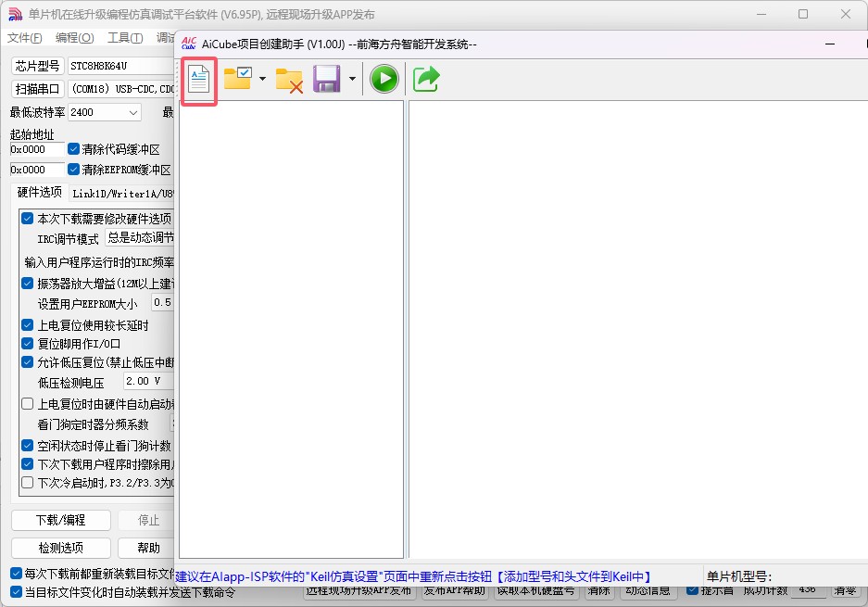The height and width of the screenshot is (607, 868).
Task: Click the green play run button
Action: point(384,79)
